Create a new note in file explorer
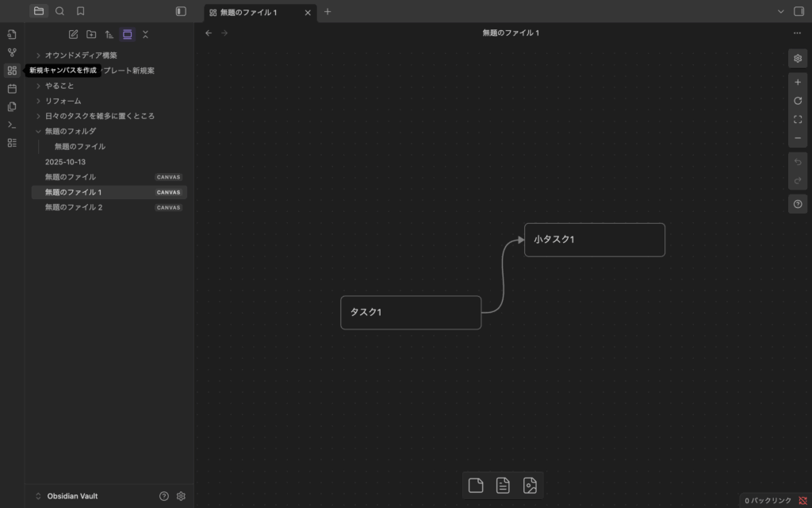 [x=73, y=34]
